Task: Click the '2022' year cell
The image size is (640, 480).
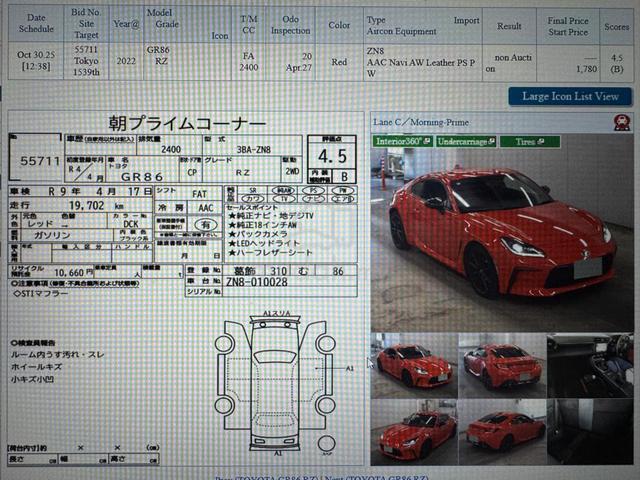Action: pyautogui.click(x=126, y=61)
